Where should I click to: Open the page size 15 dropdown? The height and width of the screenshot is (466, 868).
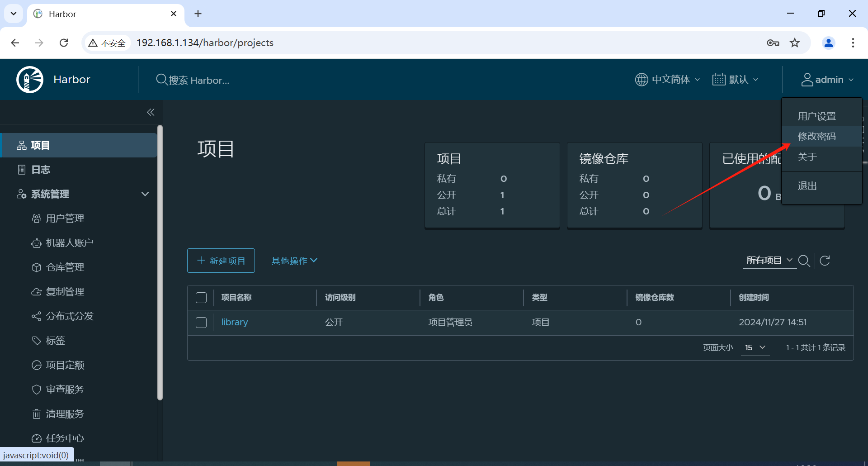pos(755,347)
